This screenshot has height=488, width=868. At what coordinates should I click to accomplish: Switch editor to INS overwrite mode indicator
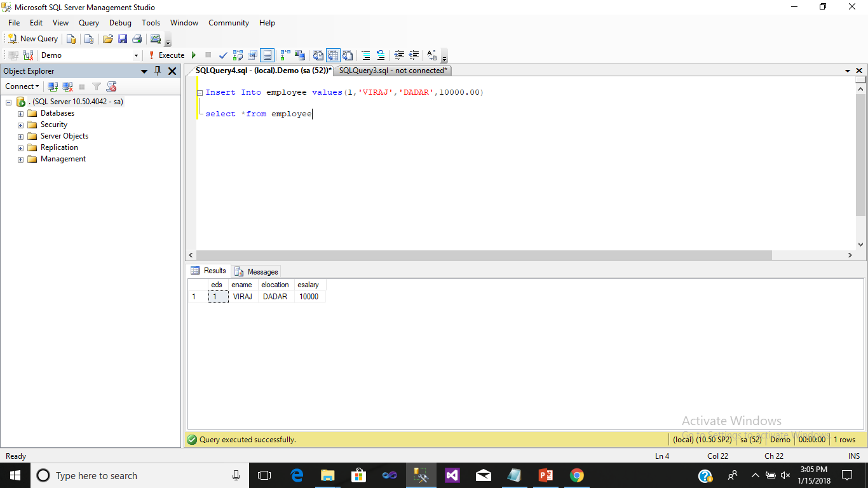point(853,456)
